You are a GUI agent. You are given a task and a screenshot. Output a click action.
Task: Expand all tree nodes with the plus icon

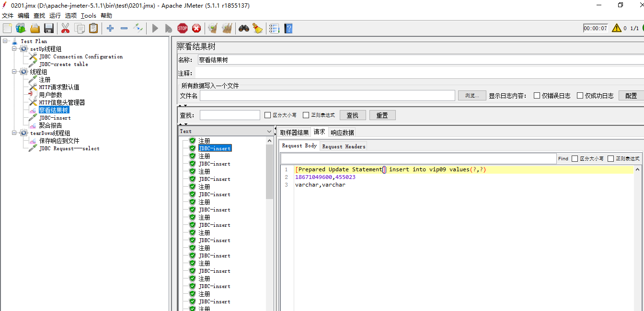[110, 28]
